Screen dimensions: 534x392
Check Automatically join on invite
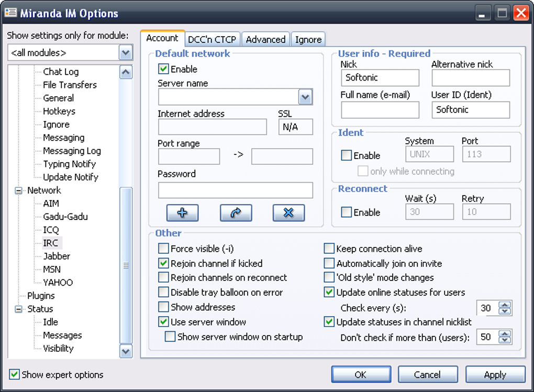[329, 263]
